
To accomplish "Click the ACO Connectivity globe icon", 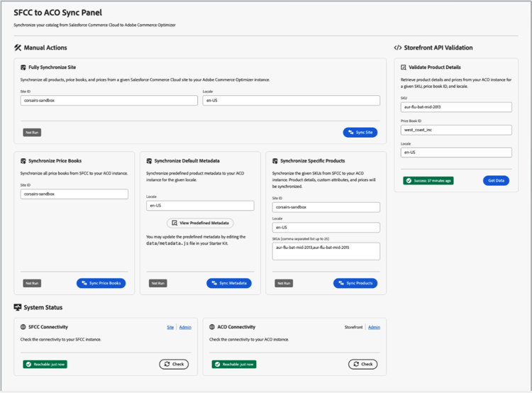I will point(212,327).
